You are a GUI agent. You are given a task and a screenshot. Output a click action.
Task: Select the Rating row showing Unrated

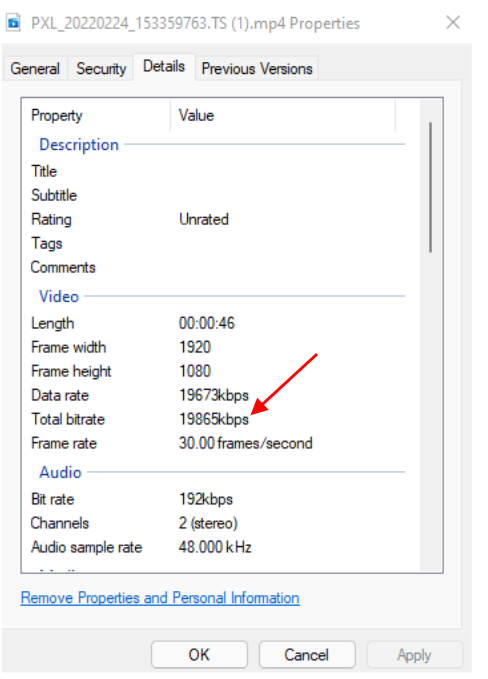point(218,220)
